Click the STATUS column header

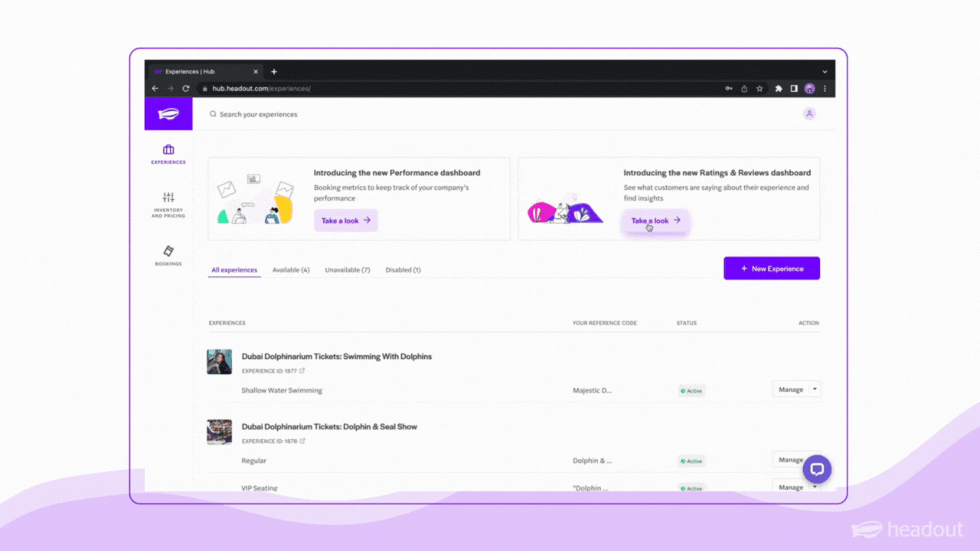tap(687, 323)
